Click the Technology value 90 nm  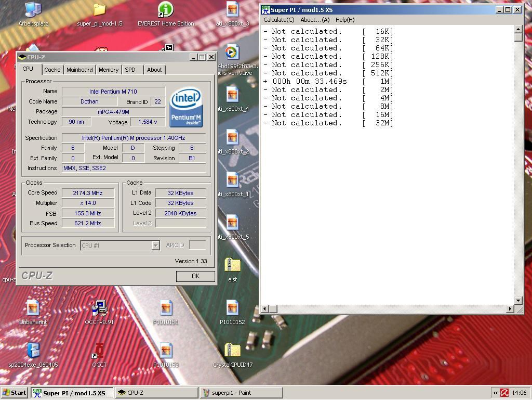point(76,122)
